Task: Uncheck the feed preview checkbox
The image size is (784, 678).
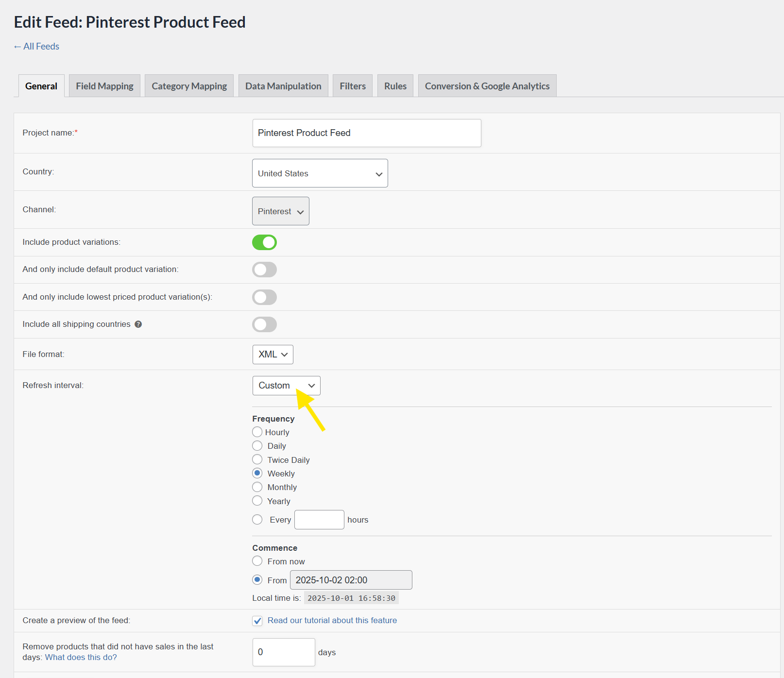Action: pyautogui.click(x=257, y=621)
